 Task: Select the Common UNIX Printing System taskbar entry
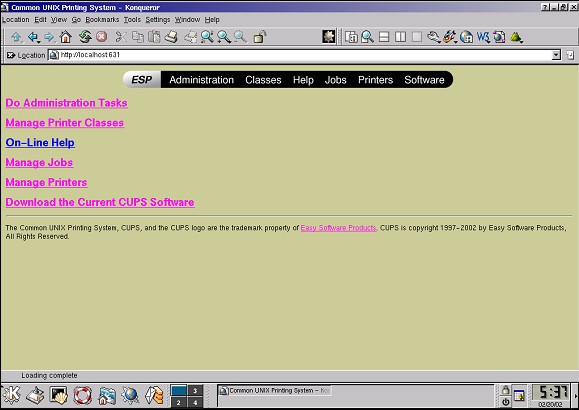point(275,390)
